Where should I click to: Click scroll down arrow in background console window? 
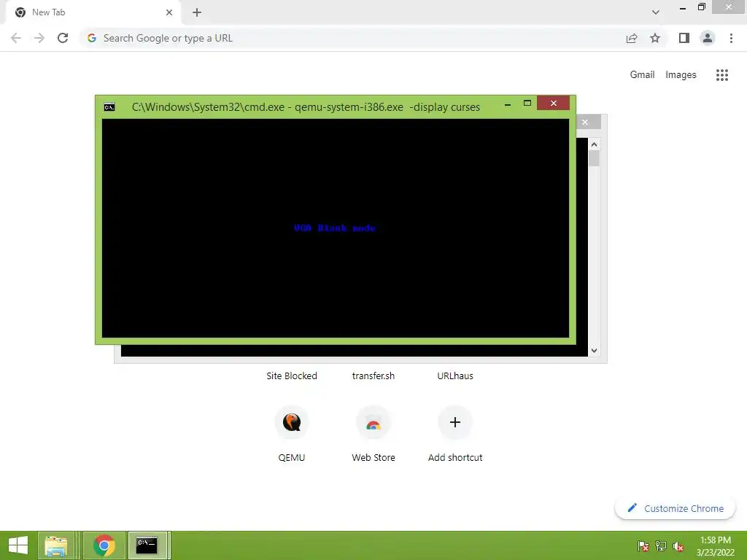point(594,351)
